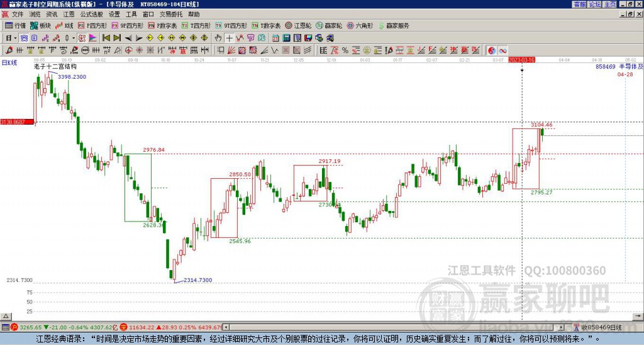Image resolution: width=644 pixels, height=345 pixels.
Task: Click the grid icon in status bar
Action: [x=5, y=327]
